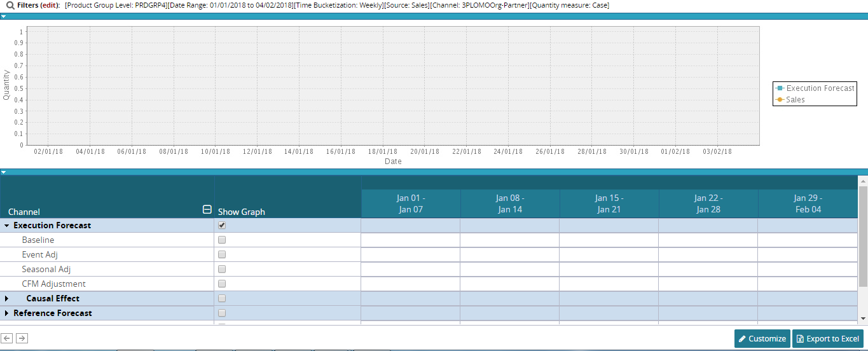Enable Show Graph for Baseline
The width and height of the screenshot is (868, 351).
pos(222,240)
